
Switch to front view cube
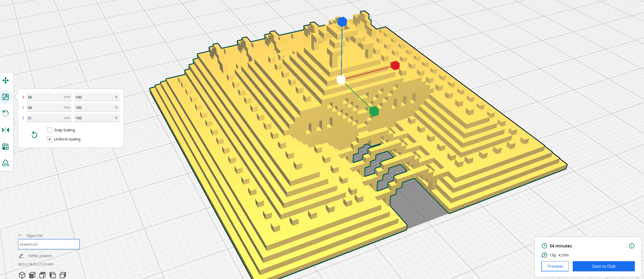click(32, 275)
